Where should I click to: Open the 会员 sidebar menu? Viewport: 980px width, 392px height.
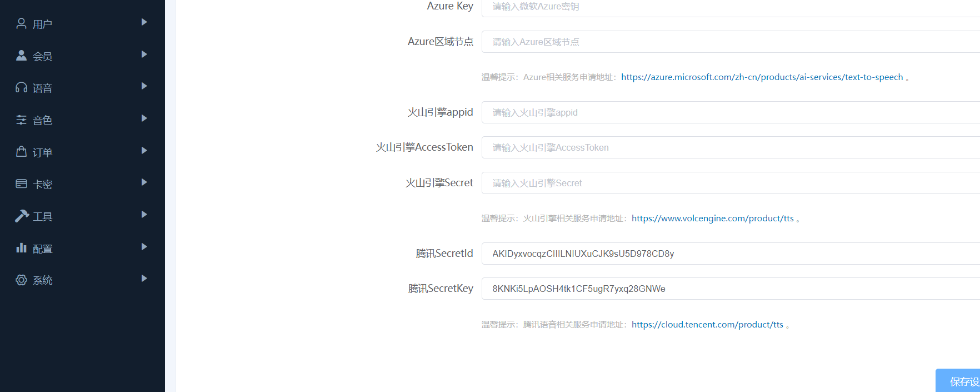[x=82, y=56]
